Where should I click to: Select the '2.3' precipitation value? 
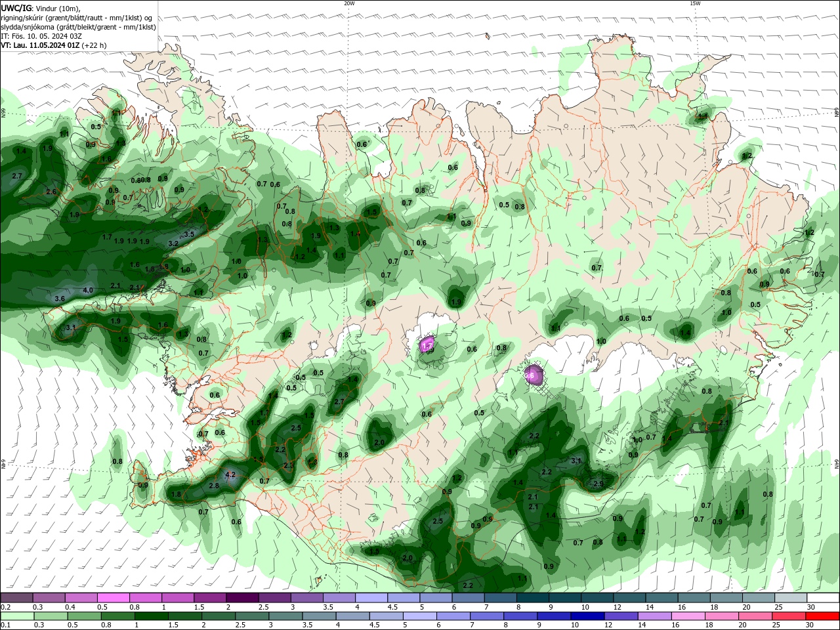(x=288, y=465)
